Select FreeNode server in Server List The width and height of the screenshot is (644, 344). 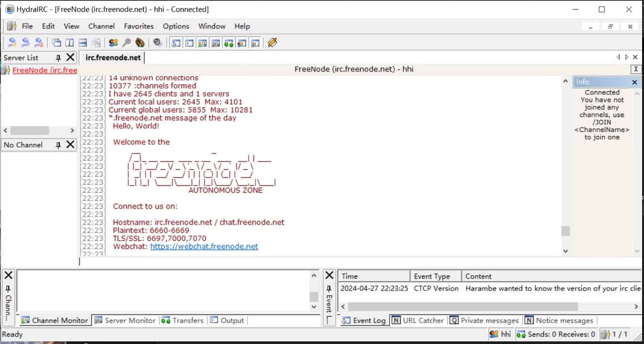pos(45,70)
